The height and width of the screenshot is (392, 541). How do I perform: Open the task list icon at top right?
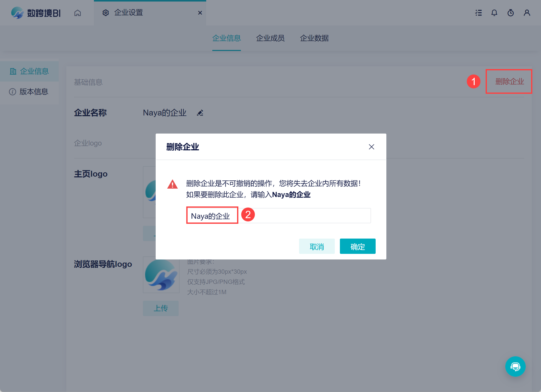(x=478, y=13)
